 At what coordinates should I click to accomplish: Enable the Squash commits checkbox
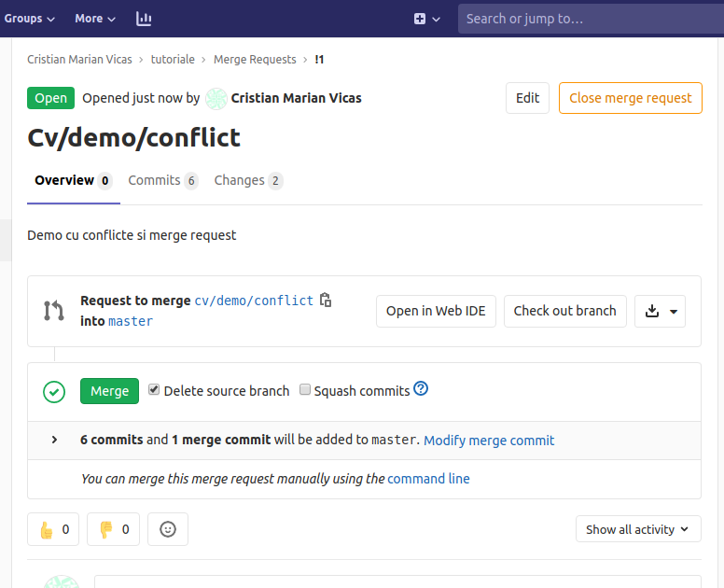pyautogui.click(x=305, y=390)
